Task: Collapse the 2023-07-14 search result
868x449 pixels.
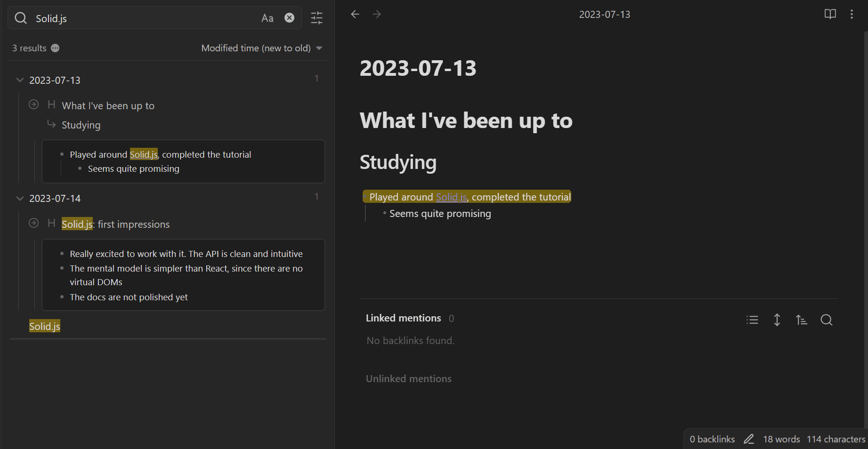Action: click(20, 198)
